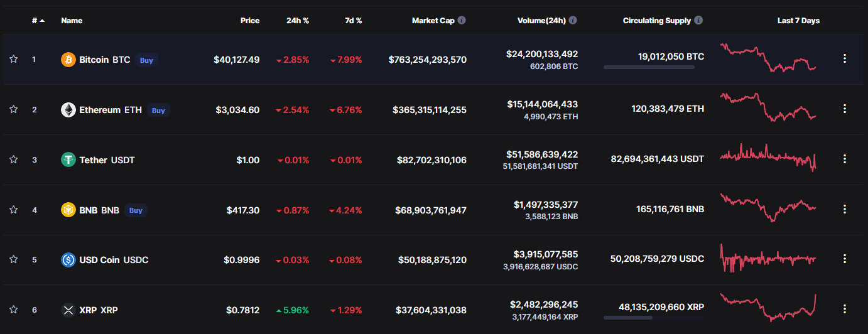Open the Bitcoin row three-dot menu

coord(845,58)
